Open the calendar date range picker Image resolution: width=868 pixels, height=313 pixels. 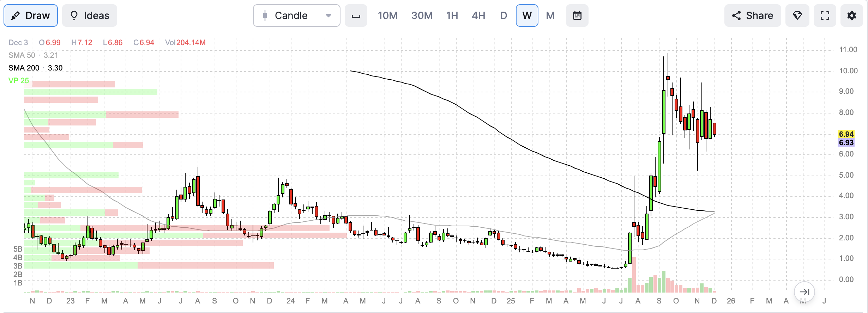pos(577,16)
